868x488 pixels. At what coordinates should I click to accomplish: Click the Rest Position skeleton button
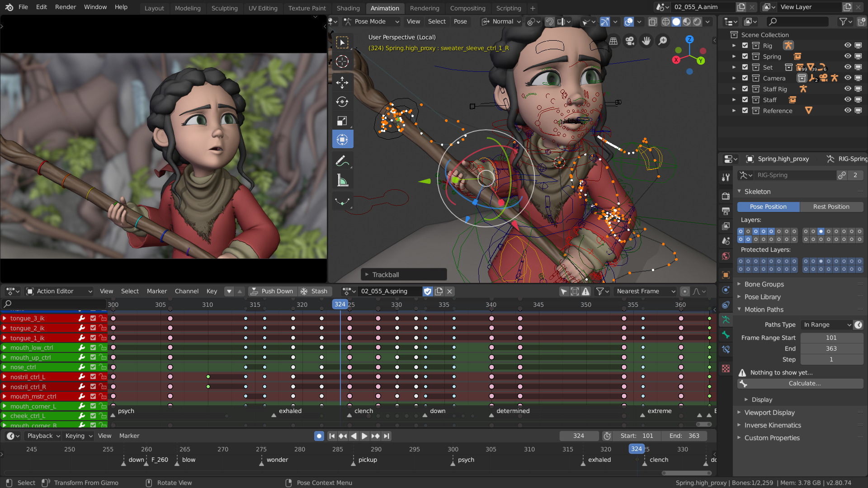(x=831, y=206)
